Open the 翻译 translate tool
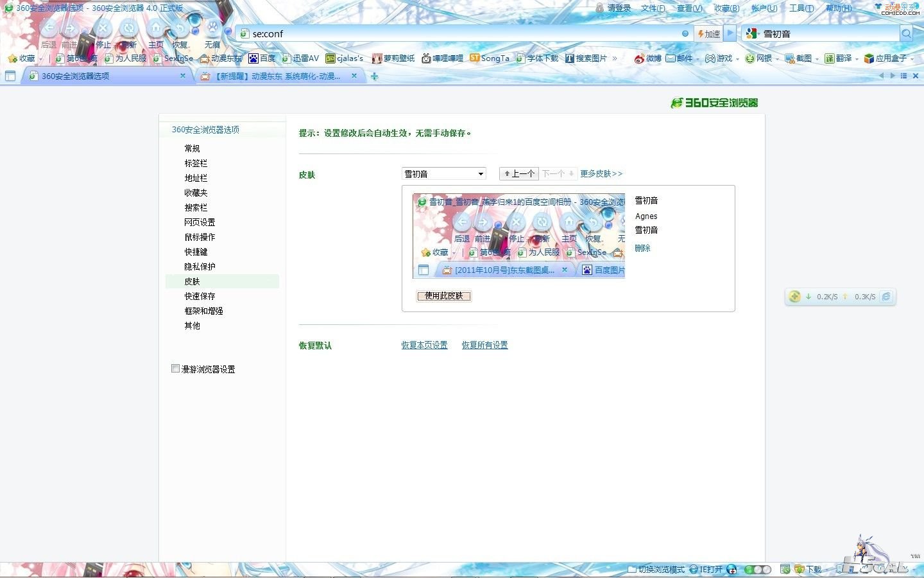This screenshot has width=924, height=578. point(839,58)
